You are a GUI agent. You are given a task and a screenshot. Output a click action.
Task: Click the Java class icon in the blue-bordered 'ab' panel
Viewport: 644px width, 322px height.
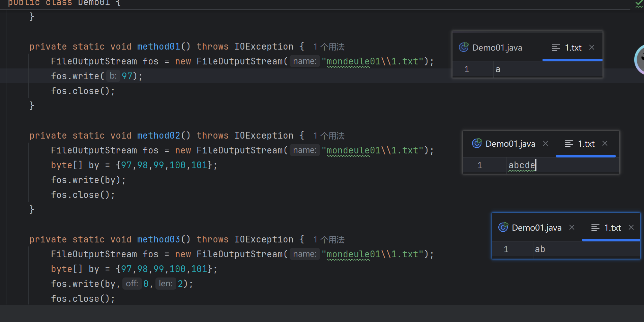point(503,228)
